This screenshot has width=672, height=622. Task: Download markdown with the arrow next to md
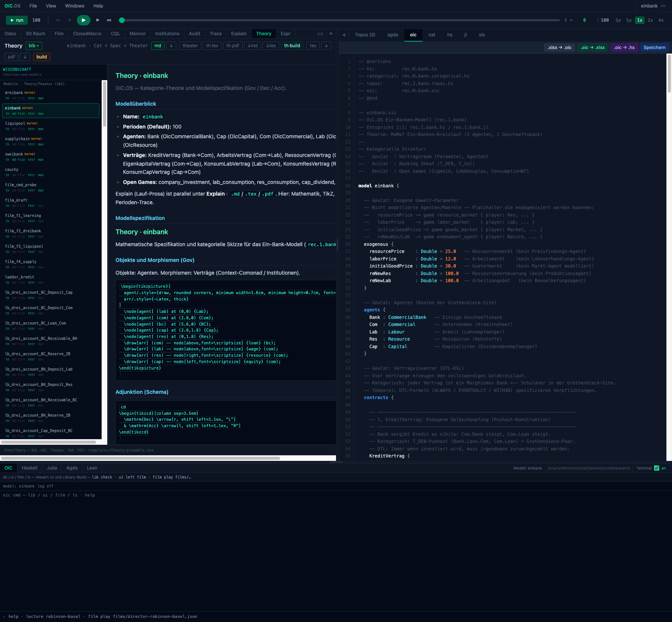(x=171, y=46)
